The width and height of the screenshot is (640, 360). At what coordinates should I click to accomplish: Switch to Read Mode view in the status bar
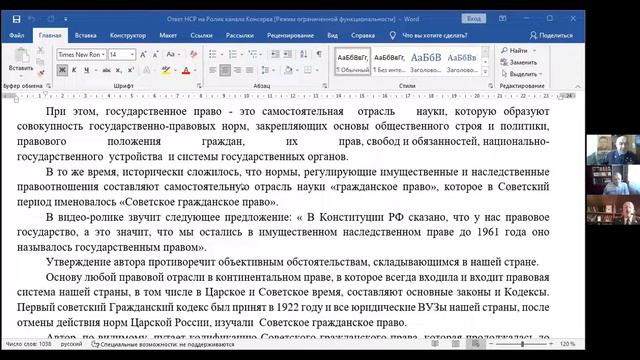[x=435, y=344]
